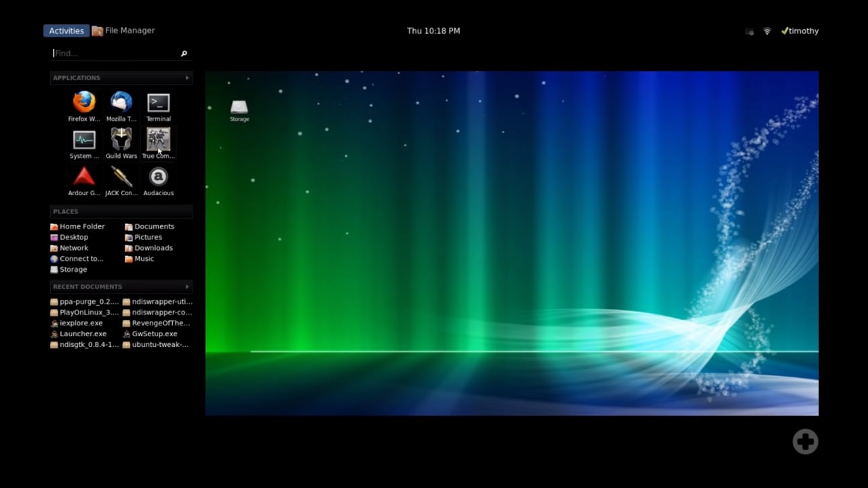Screen dimensions: 868x488
Task: Launch Firefox Web Browser
Action: point(84,107)
